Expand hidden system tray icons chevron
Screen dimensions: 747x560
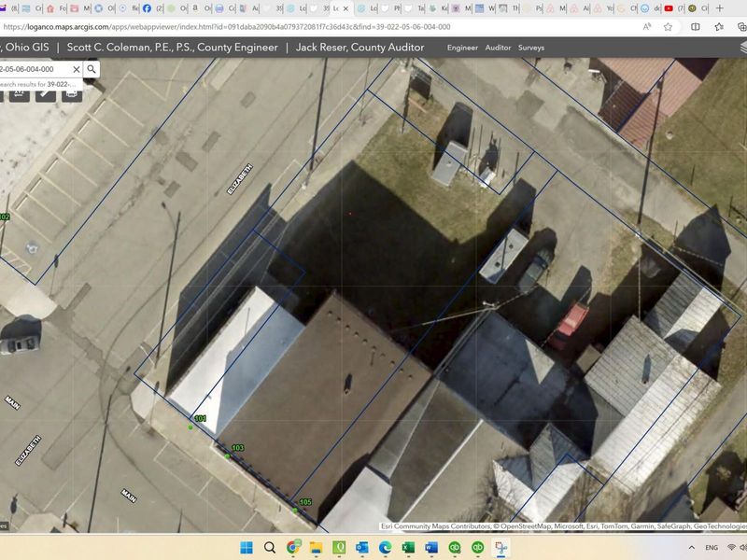coord(692,548)
